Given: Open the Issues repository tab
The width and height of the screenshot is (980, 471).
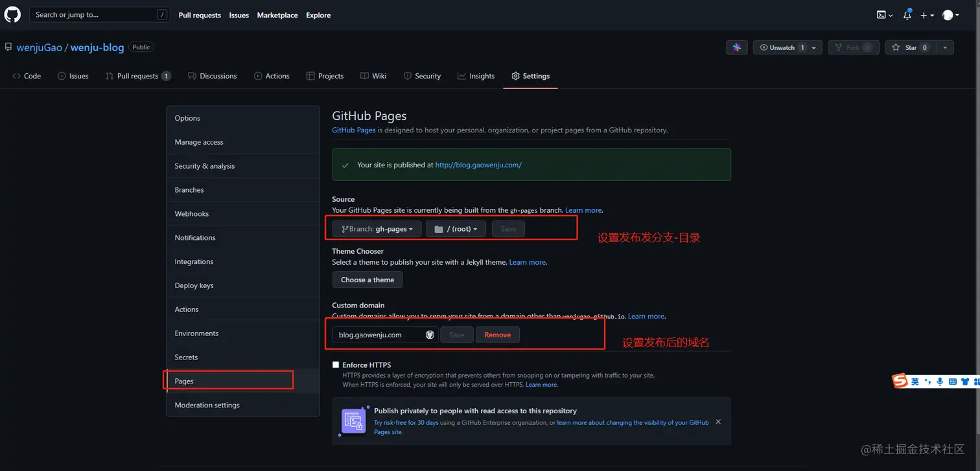Looking at the screenshot, I should tap(73, 76).
